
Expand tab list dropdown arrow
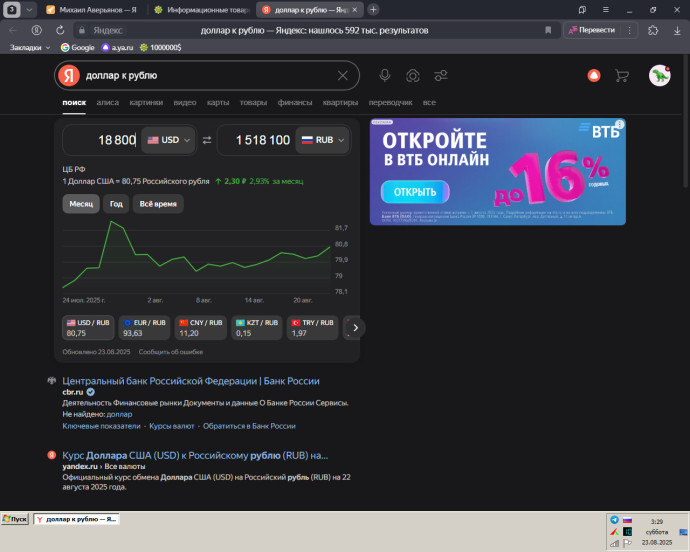coord(29,9)
